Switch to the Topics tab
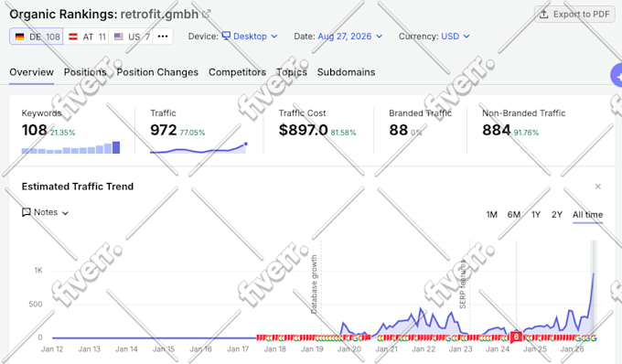Image resolution: width=622 pixels, height=364 pixels. pyautogui.click(x=292, y=72)
